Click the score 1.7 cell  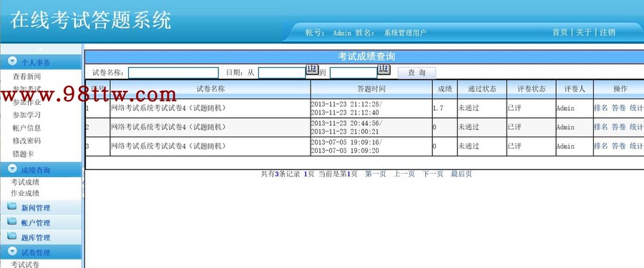coord(445,109)
